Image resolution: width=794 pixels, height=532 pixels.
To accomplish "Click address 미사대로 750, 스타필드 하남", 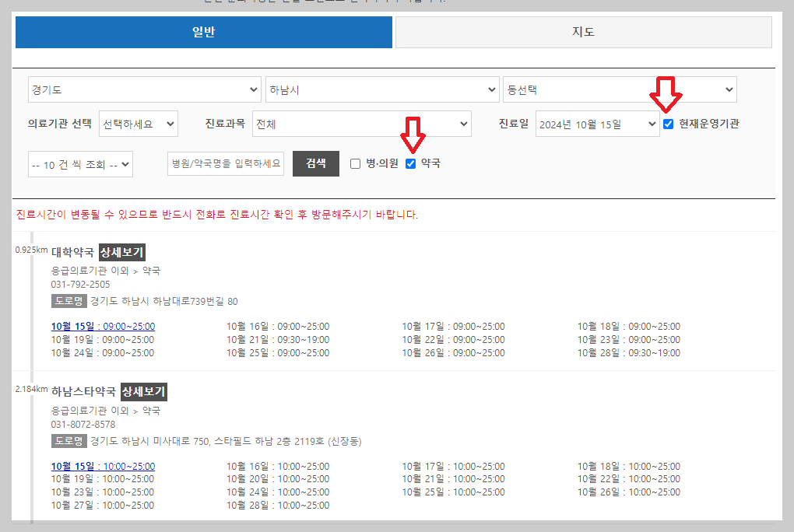I will click(226, 442).
